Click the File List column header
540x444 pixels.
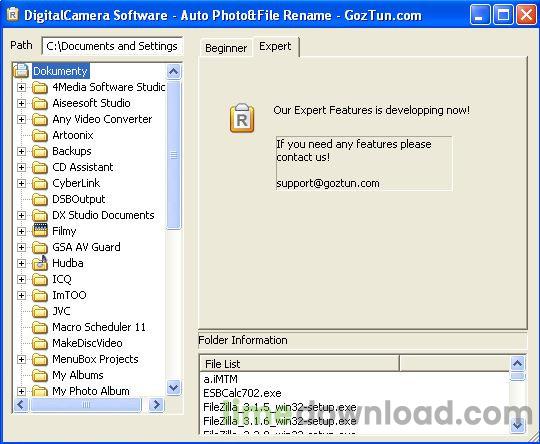tap(299, 363)
